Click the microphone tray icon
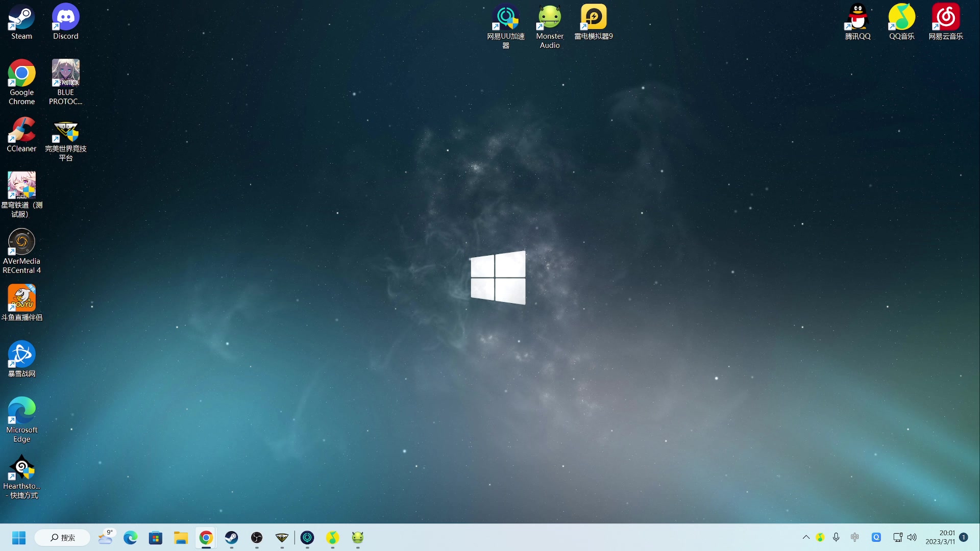The width and height of the screenshot is (980, 551). tap(836, 537)
